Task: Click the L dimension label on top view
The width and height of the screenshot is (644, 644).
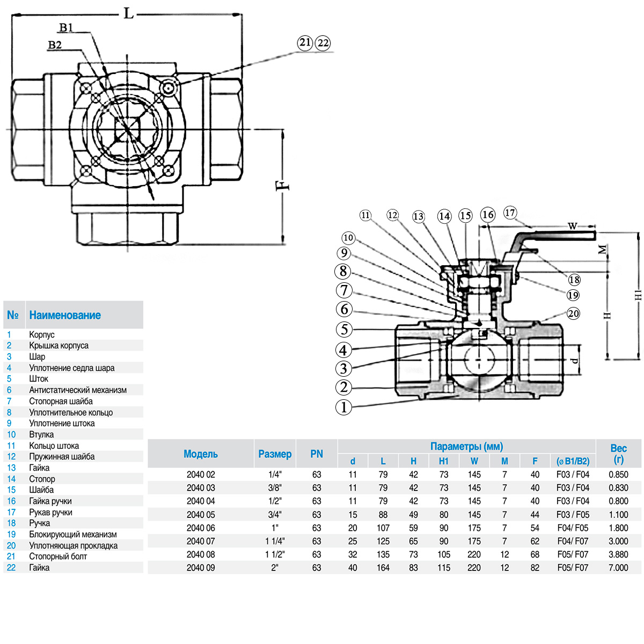Action: pyautogui.click(x=128, y=13)
